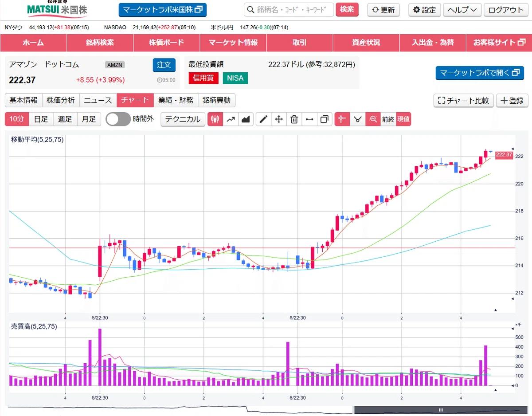Image resolution: width=532 pixels, height=416 pixels.
Task: Click the 登録 register button
Action: 512,101
